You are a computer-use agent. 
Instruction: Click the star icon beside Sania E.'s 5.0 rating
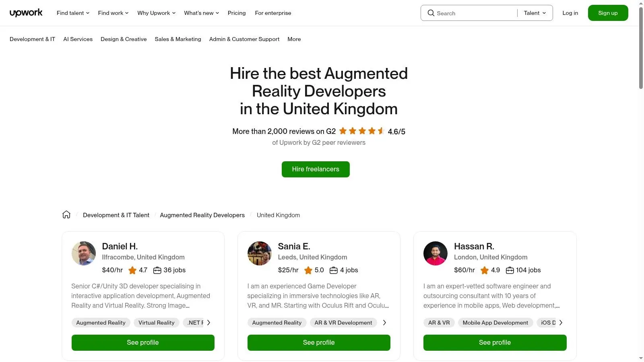pyautogui.click(x=308, y=270)
